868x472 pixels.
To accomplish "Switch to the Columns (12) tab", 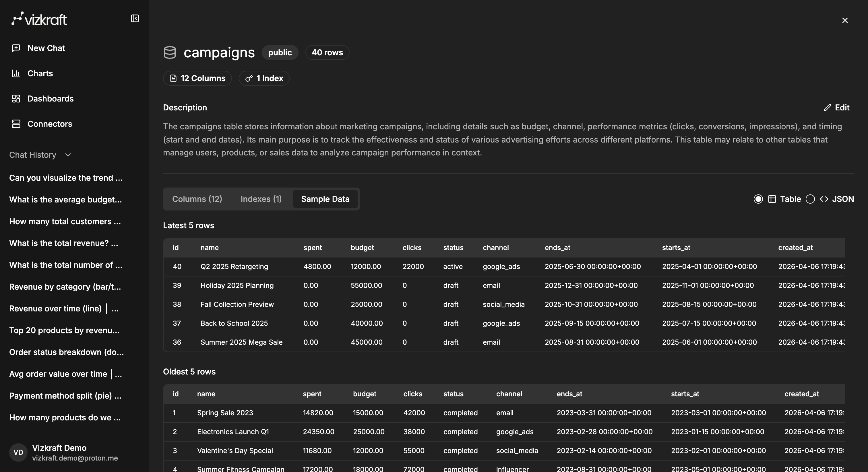I will coord(197,199).
